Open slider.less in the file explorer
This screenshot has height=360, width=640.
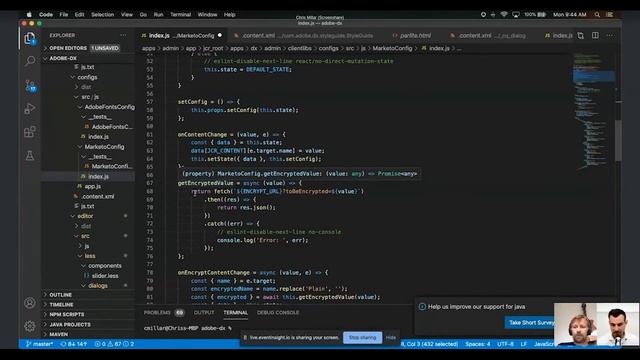(105, 276)
